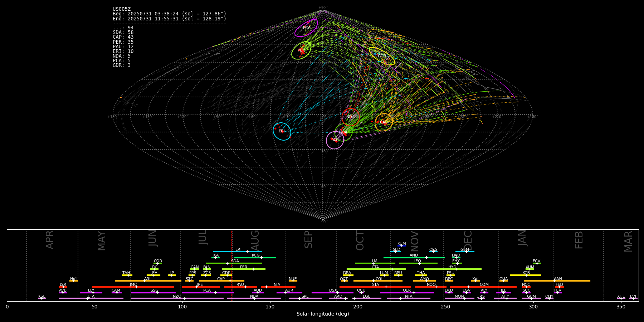
Task: Select the GEM shower bar in the timeline
Action: (465, 252)
